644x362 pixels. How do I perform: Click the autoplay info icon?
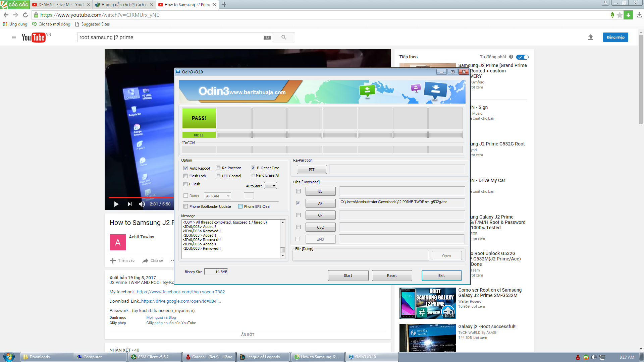[x=511, y=57]
